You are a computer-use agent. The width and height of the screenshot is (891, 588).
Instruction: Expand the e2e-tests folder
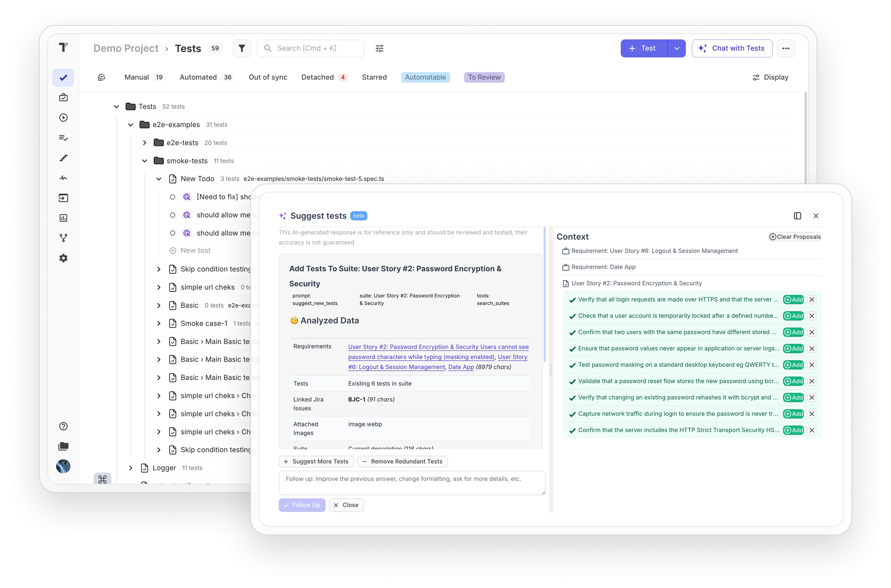pos(145,143)
